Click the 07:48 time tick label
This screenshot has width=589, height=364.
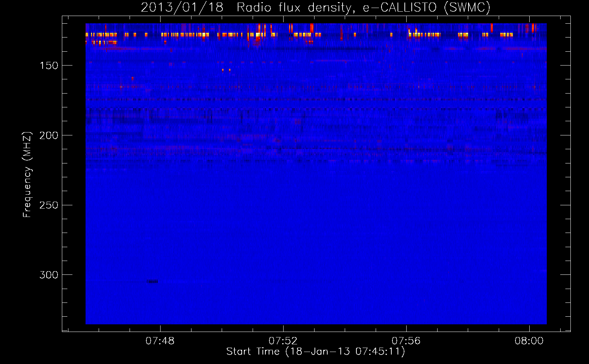click(x=160, y=341)
